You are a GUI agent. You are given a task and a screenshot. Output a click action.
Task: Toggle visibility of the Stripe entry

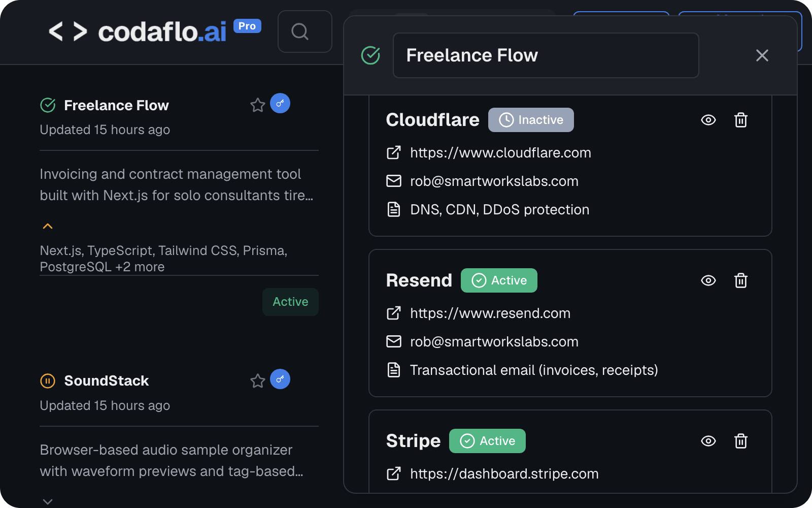[x=708, y=441]
